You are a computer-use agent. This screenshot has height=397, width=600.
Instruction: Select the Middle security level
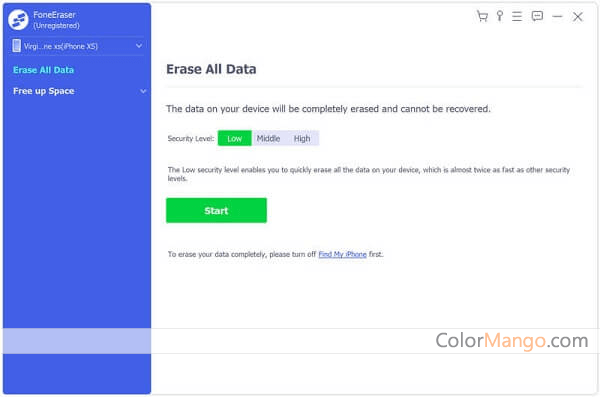(268, 138)
